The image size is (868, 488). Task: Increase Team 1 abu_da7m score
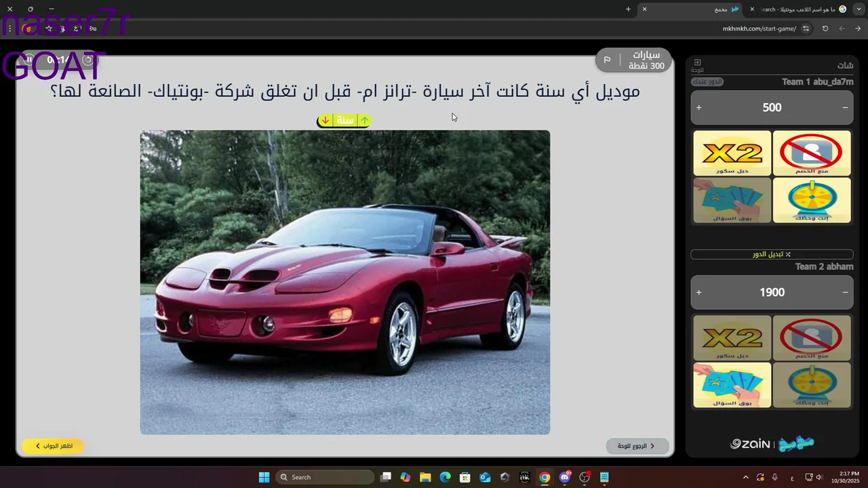pos(698,107)
